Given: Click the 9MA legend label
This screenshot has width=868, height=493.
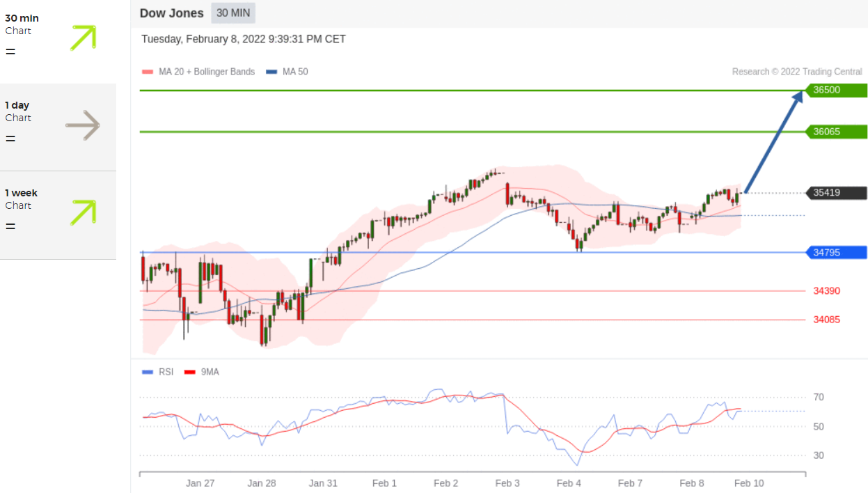Looking at the screenshot, I should click(x=210, y=372).
